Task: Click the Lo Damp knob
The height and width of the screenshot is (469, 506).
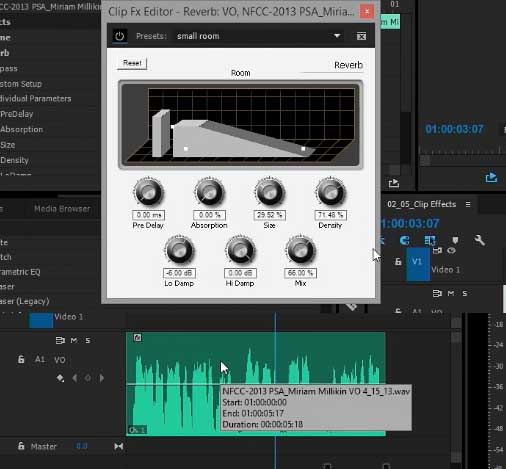Action: 179,250
